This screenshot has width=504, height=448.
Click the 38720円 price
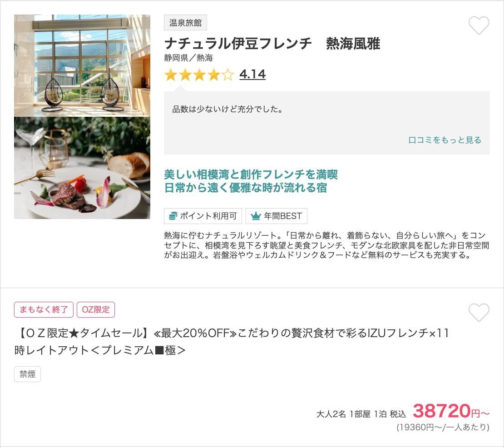[451, 411]
